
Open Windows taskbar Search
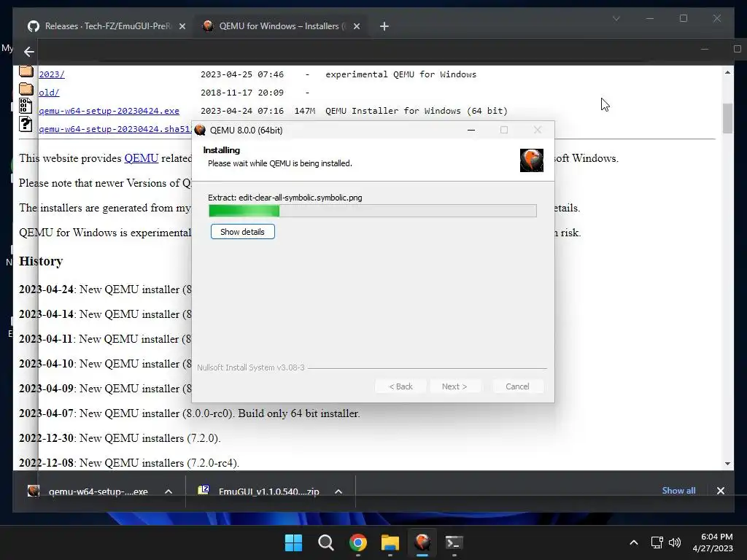pos(326,542)
